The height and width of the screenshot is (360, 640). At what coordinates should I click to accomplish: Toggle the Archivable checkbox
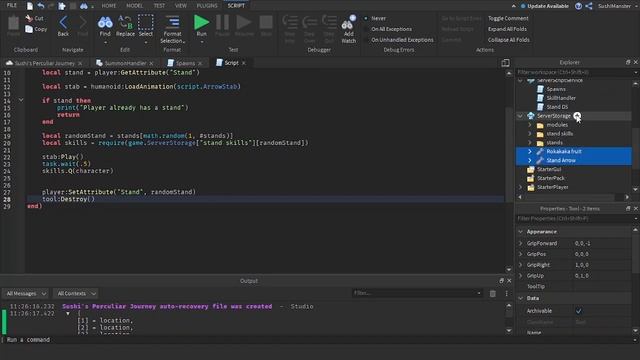578,311
